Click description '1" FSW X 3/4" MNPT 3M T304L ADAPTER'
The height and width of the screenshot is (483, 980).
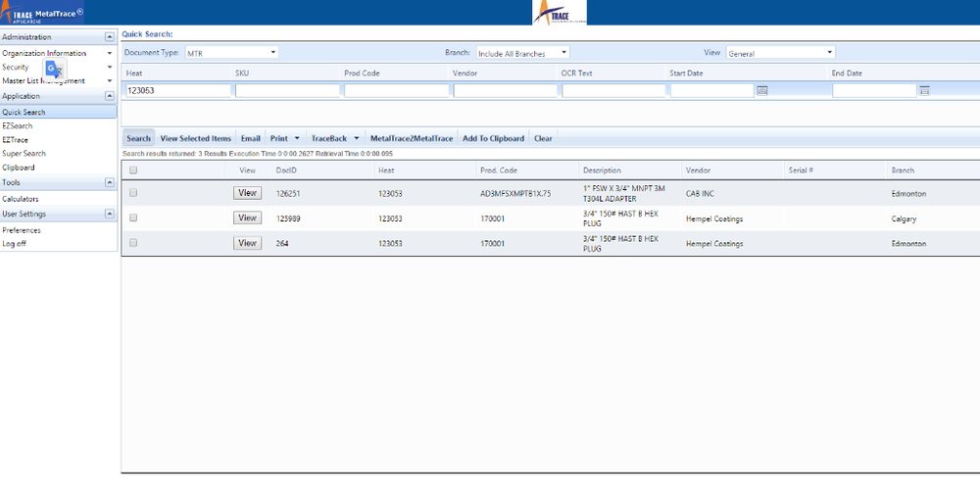[x=623, y=194]
